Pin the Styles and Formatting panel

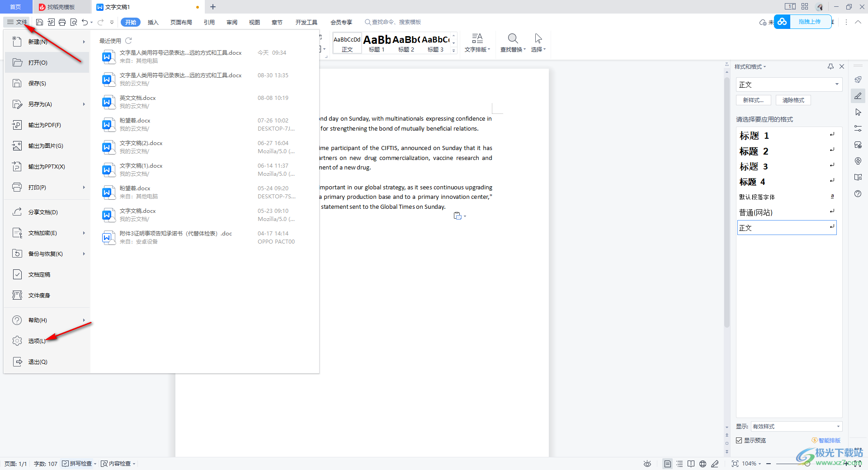[x=830, y=66]
